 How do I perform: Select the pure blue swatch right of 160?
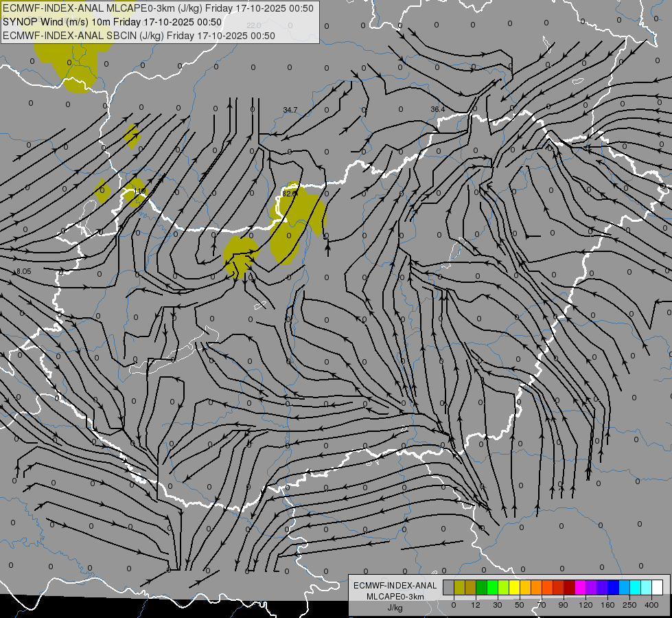coord(613,587)
